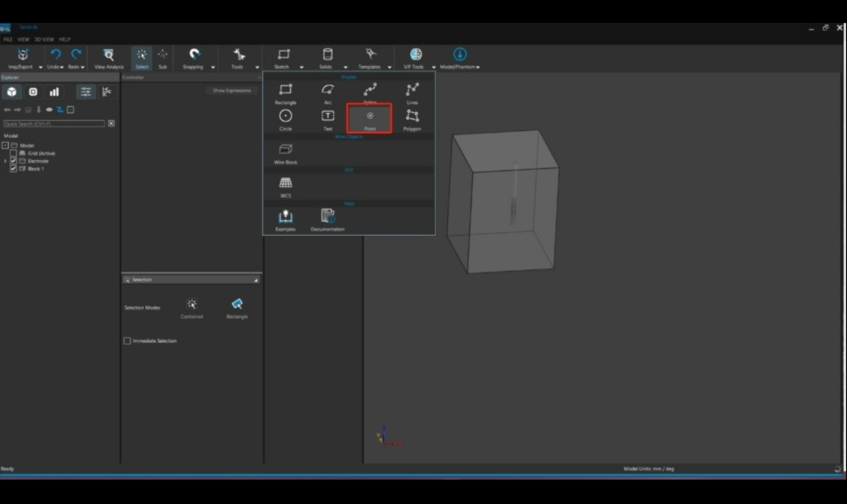The width and height of the screenshot is (847, 504).
Task: Select the Point sketch tool
Action: pos(370,119)
